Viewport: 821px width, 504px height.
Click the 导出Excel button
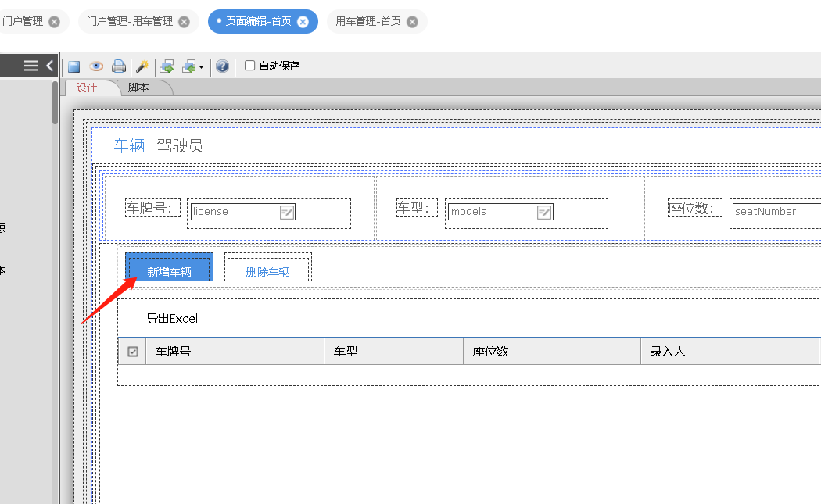(x=172, y=318)
